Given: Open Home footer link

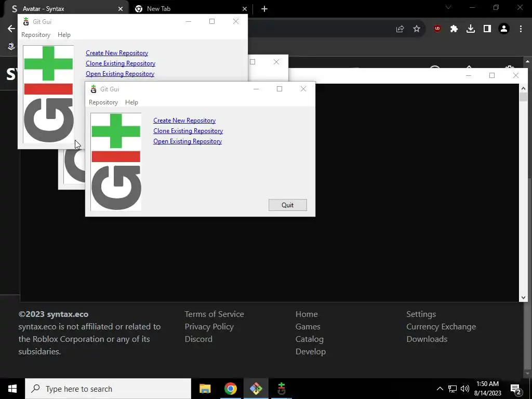Looking at the screenshot, I should pos(307,314).
